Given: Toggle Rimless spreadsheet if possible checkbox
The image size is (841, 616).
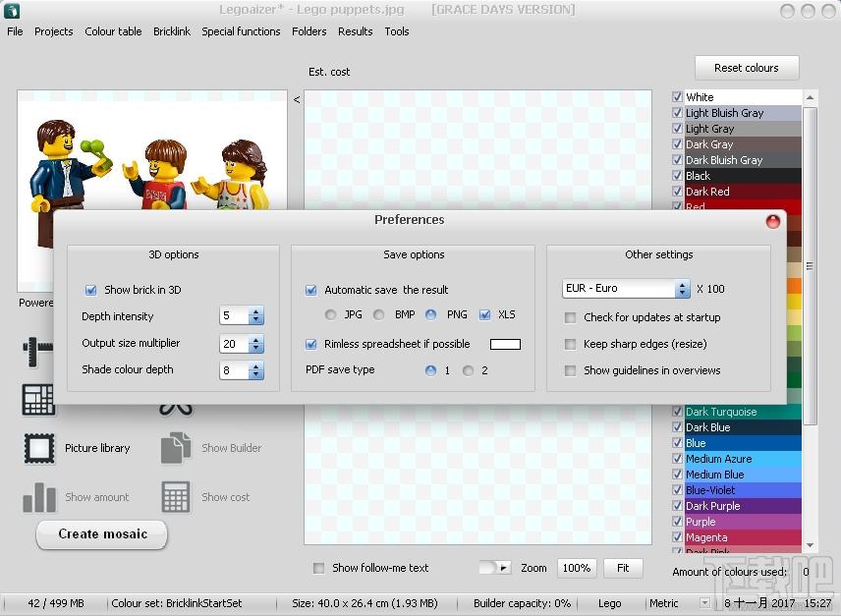Looking at the screenshot, I should [310, 344].
